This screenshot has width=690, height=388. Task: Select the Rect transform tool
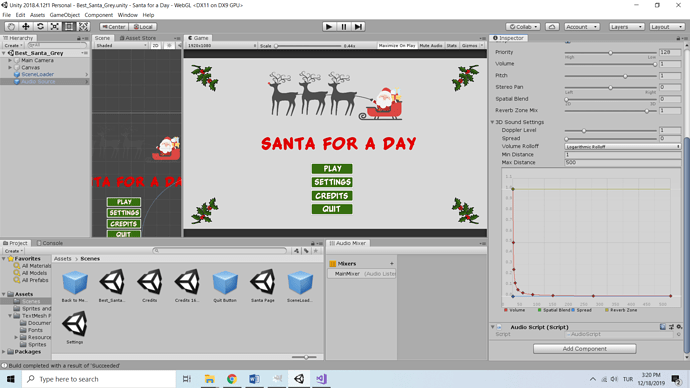coord(69,27)
